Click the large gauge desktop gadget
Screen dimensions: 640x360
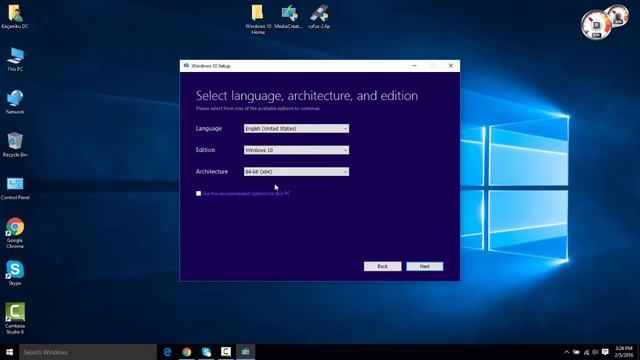(596, 25)
